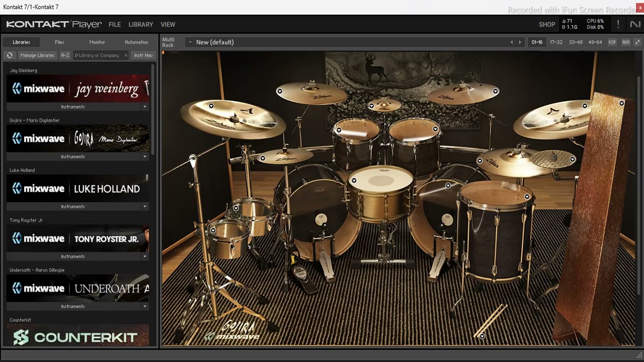Minimize the rack view
This screenshot has width=644, height=362.
pyautogui.click(x=637, y=42)
